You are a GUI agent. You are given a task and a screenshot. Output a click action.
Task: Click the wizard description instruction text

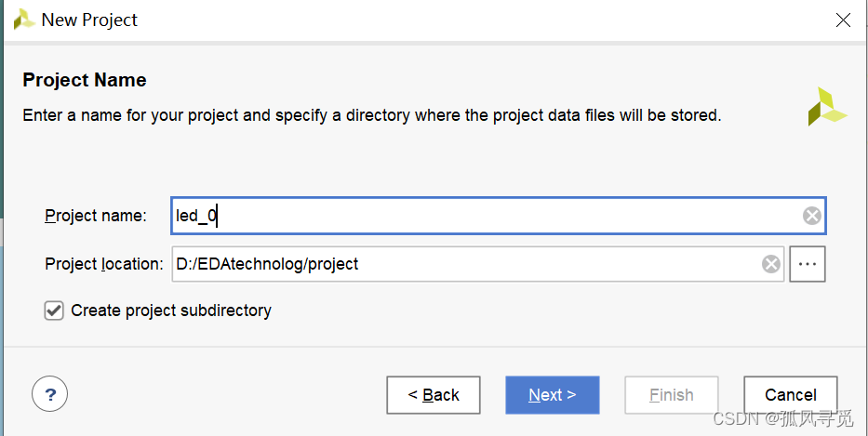pos(372,116)
